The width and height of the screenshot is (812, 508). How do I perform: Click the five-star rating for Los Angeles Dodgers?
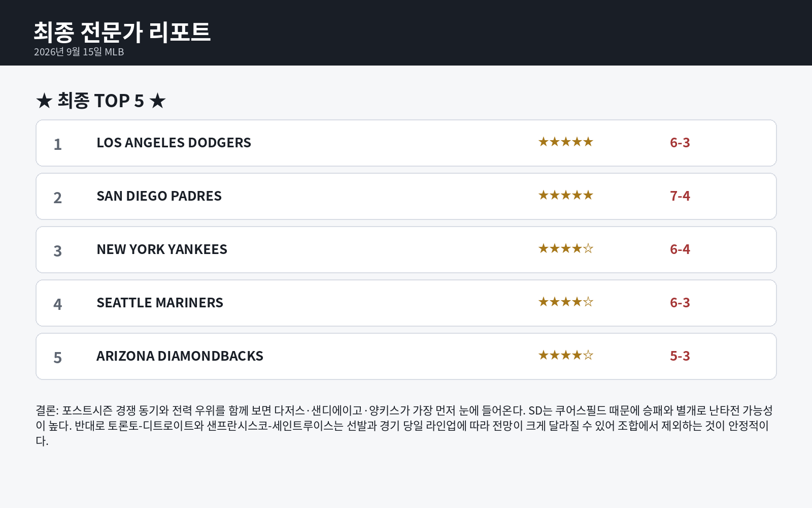(x=566, y=142)
